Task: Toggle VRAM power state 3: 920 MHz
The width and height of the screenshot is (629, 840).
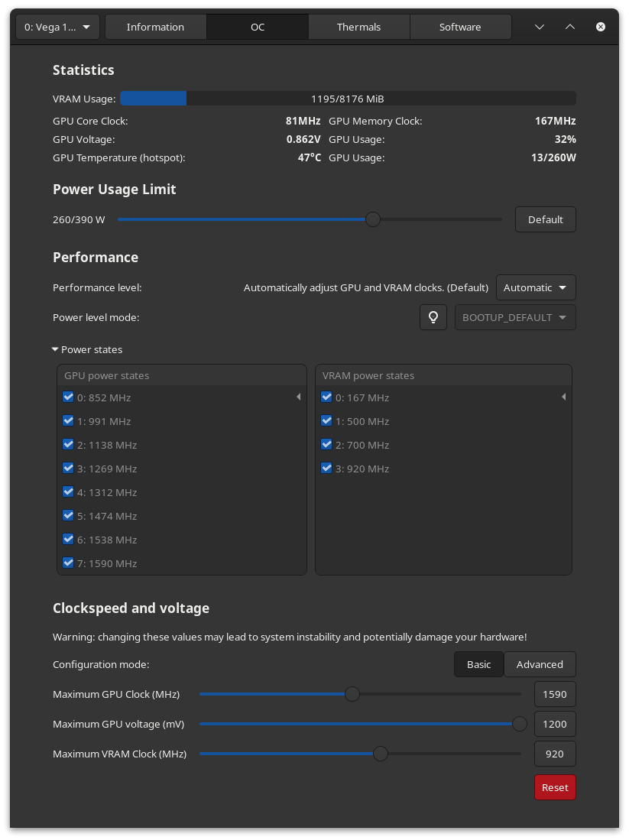Action: click(326, 469)
